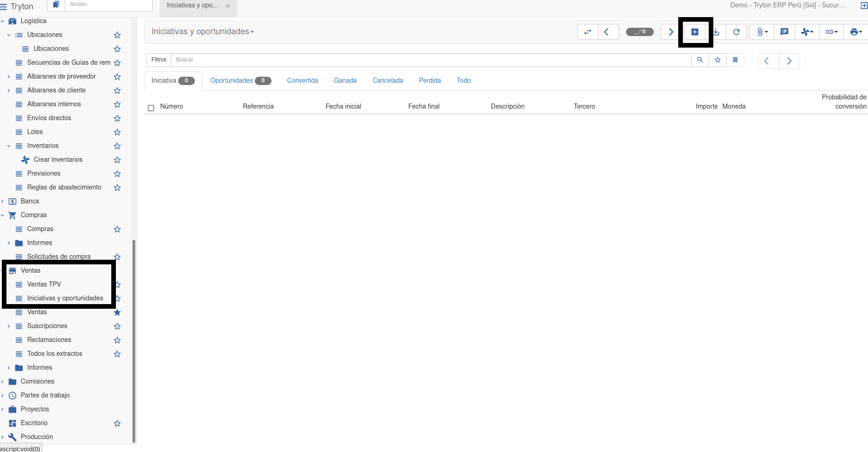Viewport: 868px width, 452px height.
Task: Click the reload refresh icon
Action: pyautogui.click(x=736, y=32)
